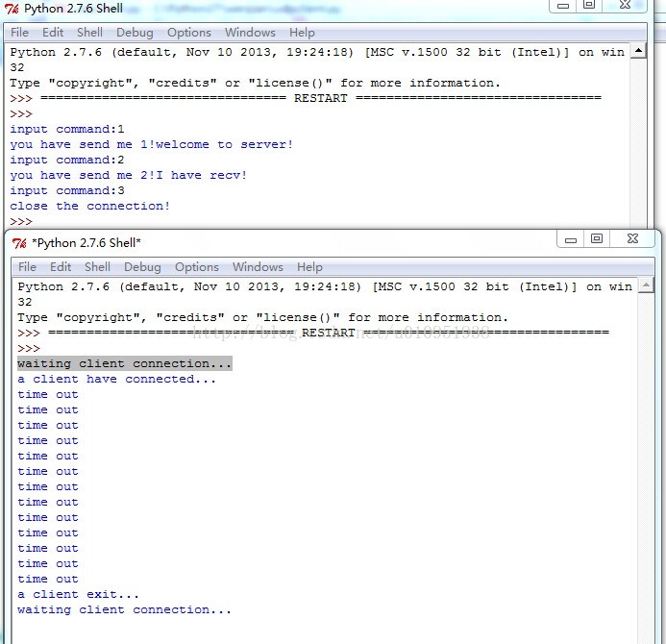The height and width of the screenshot is (644, 666).
Task: Click the line 'a client have connected...'
Action: point(117,379)
